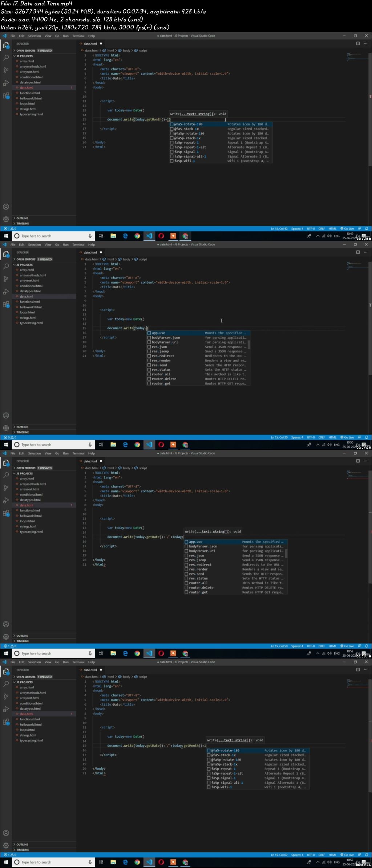Click 'Type here to search' box in first frame
This screenshot has width=372, height=868.
point(54,236)
